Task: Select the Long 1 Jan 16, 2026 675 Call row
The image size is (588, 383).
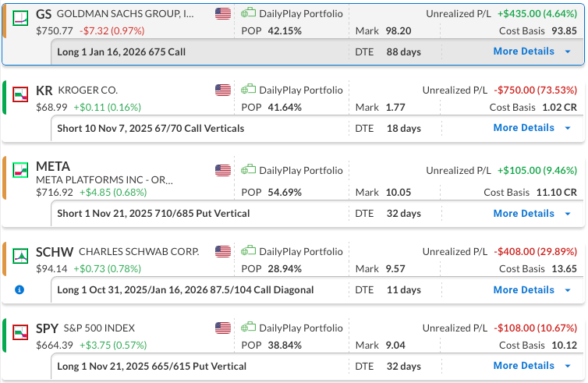Action: coord(122,51)
